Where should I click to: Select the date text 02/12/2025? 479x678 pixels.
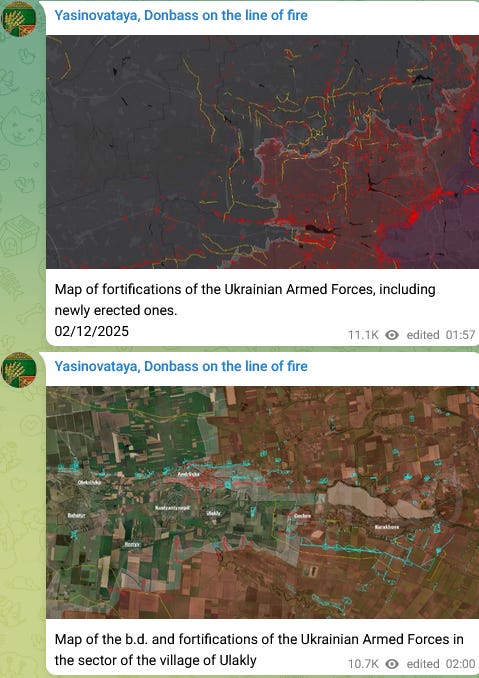[x=92, y=331]
